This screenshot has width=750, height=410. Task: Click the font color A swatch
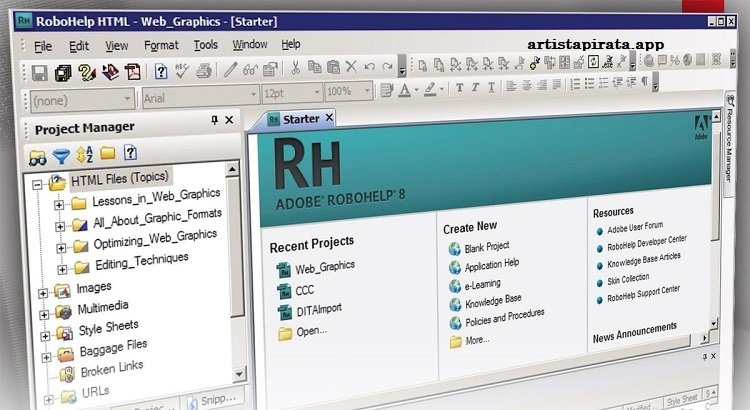coord(405,89)
